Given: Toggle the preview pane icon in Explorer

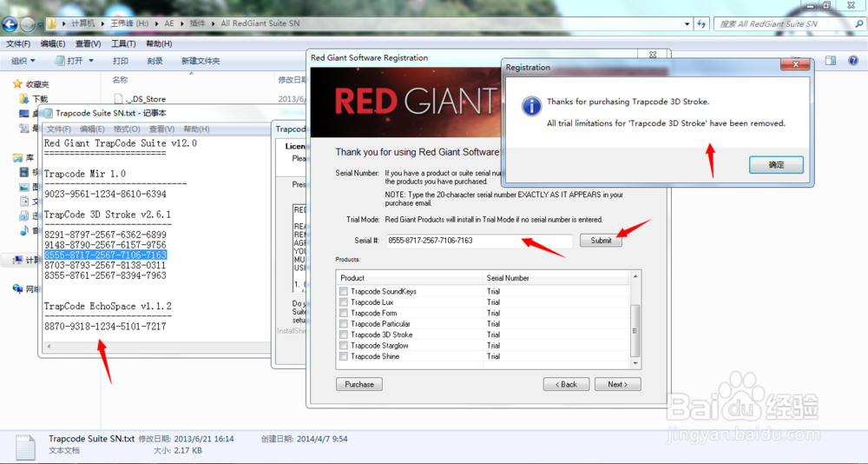Looking at the screenshot, I should point(831,61).
